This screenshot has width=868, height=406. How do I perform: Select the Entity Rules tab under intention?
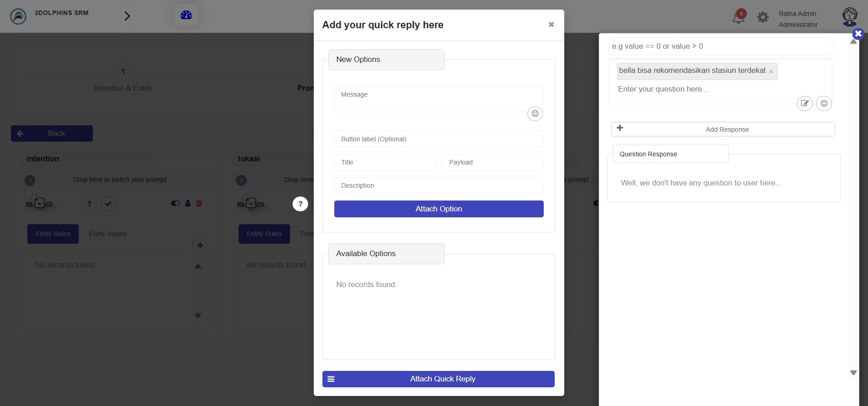pos(53,234)
